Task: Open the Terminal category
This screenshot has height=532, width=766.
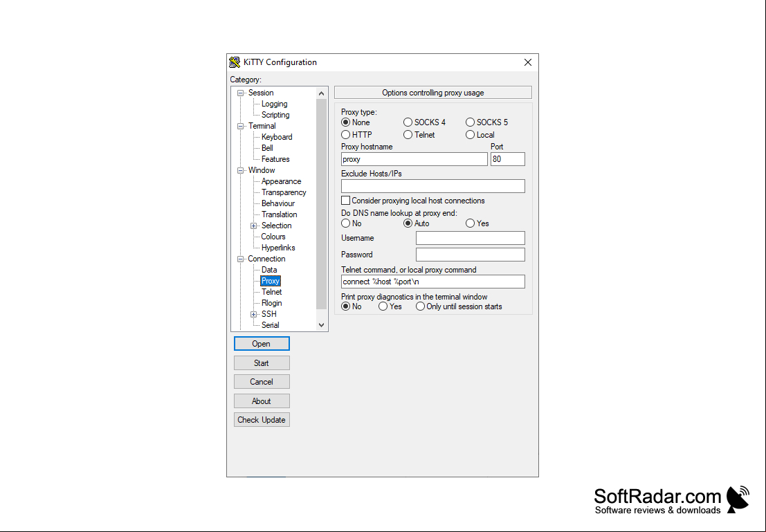Action: click(x=262, y=126)
